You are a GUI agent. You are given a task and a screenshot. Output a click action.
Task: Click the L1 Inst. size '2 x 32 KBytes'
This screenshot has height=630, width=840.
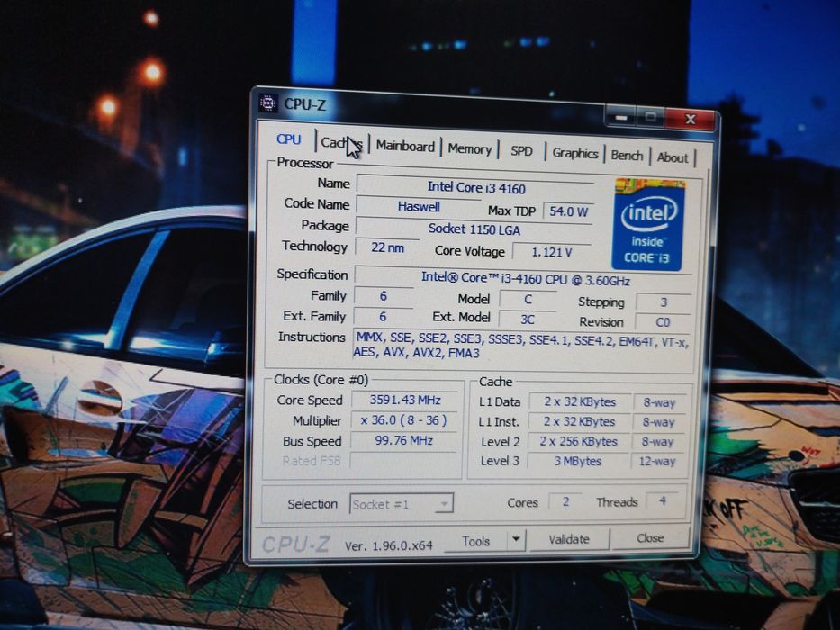(579, 421)
